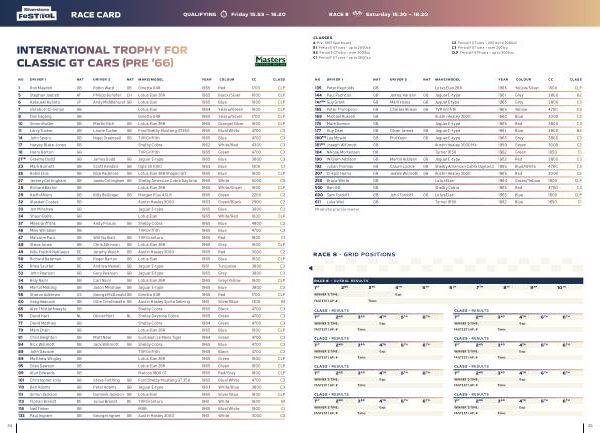Click co-driver George Ingram in row 133
Image resolution: width=600 pixels, height=433 pixels.
click(x=107, y=416)
